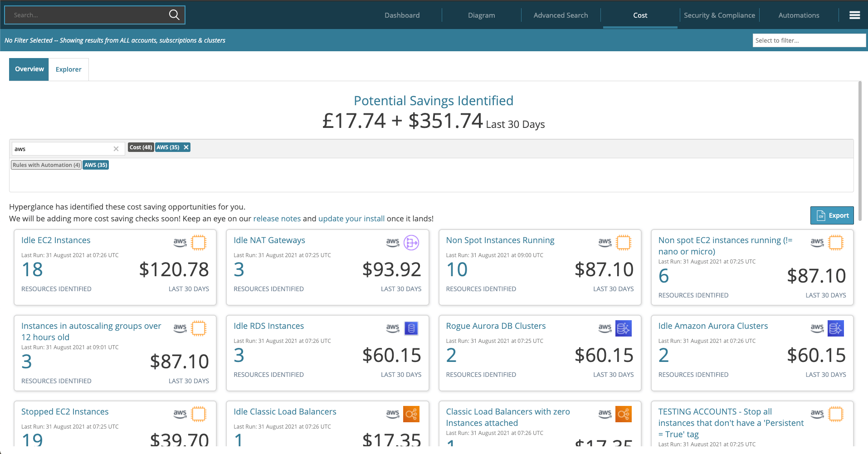The image size is (868, 454).
Task: Click load balancer icon on Idle Classic Load Balancers card
Action: tap(411, 414)
